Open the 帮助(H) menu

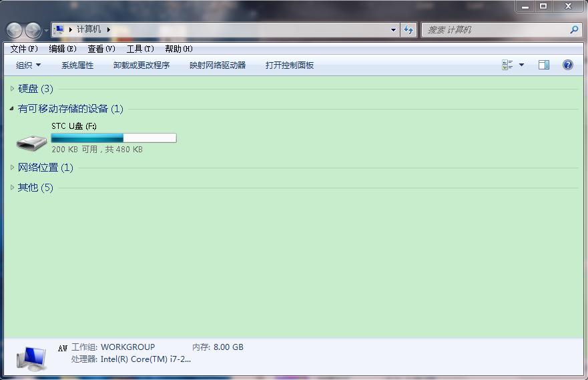179,49
